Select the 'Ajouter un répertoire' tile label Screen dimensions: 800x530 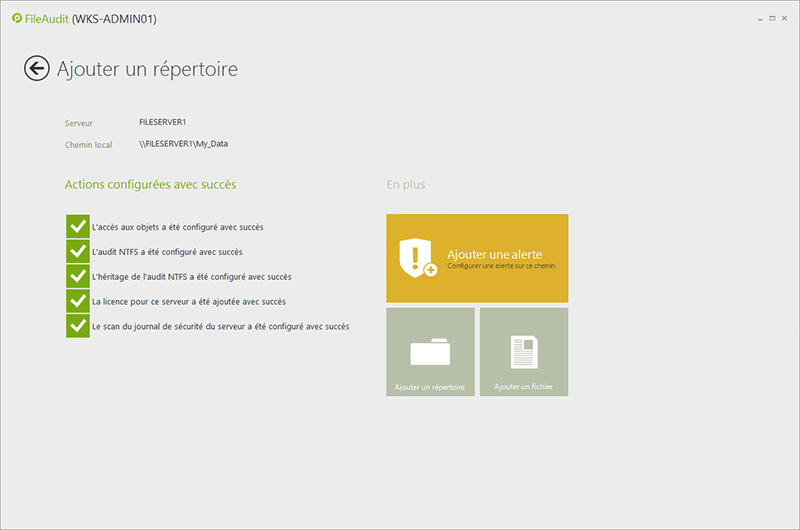(x=430, y=386)
